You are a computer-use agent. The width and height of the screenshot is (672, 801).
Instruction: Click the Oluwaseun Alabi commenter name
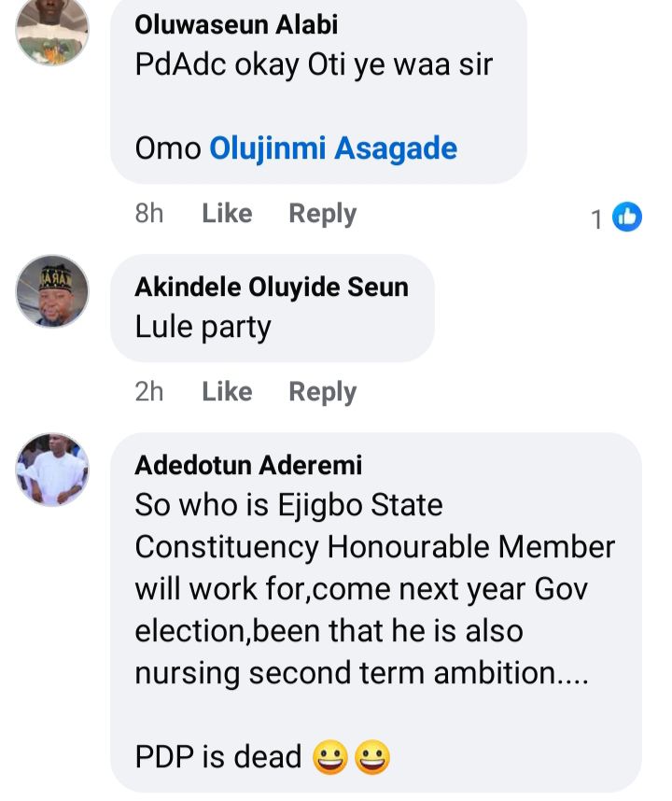tap(236, 24)
